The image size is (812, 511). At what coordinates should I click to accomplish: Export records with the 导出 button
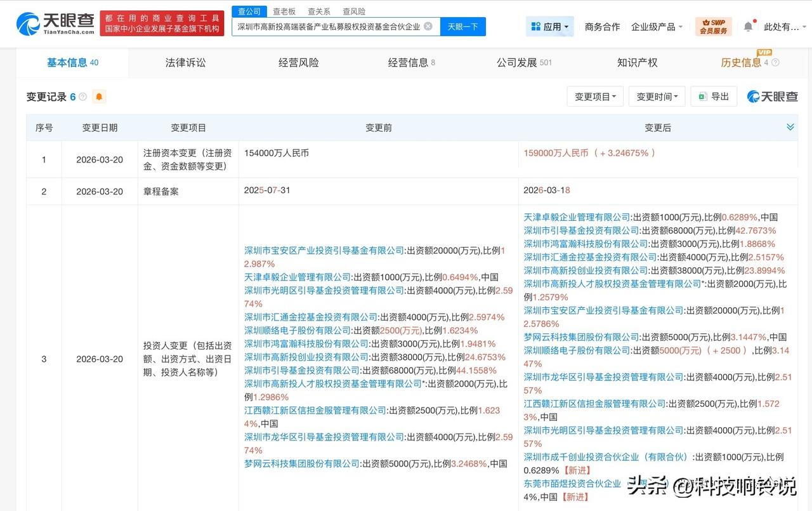point(714,96)
